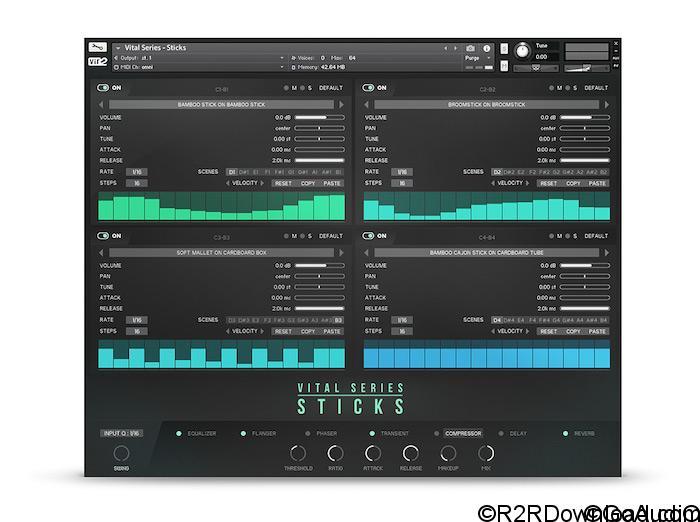Adjust the Volume slider in C1-B1 slot

click(320, 117)
